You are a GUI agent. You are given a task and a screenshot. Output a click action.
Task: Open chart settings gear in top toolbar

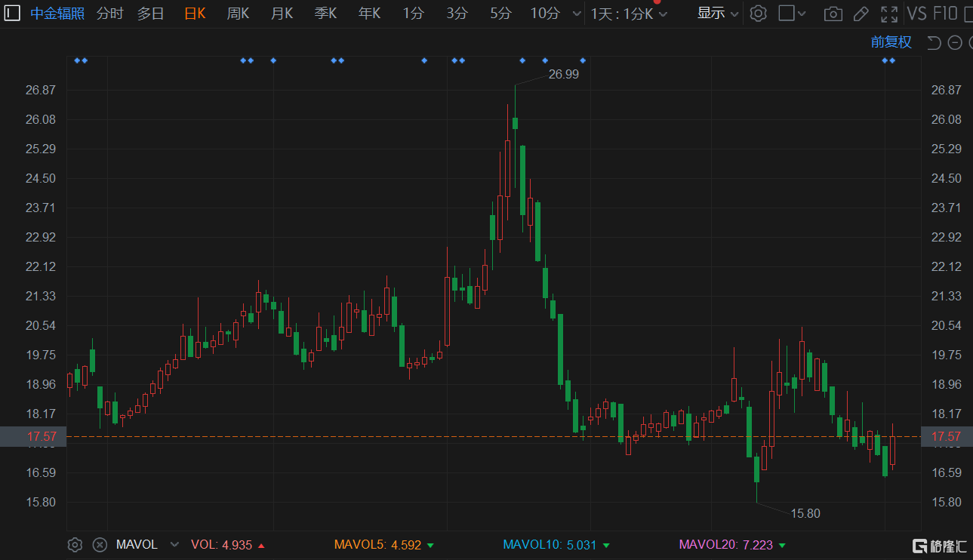[758, 13]
